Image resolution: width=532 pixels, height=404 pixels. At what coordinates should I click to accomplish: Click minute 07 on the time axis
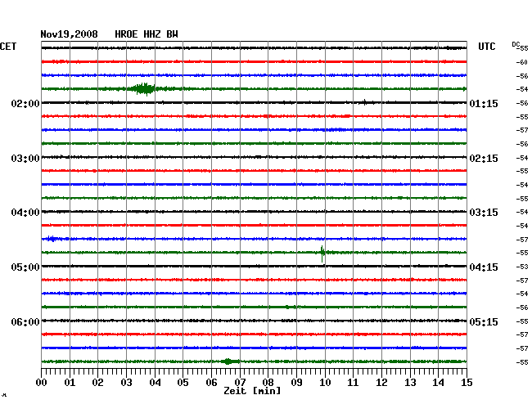(x=240, y=382)
